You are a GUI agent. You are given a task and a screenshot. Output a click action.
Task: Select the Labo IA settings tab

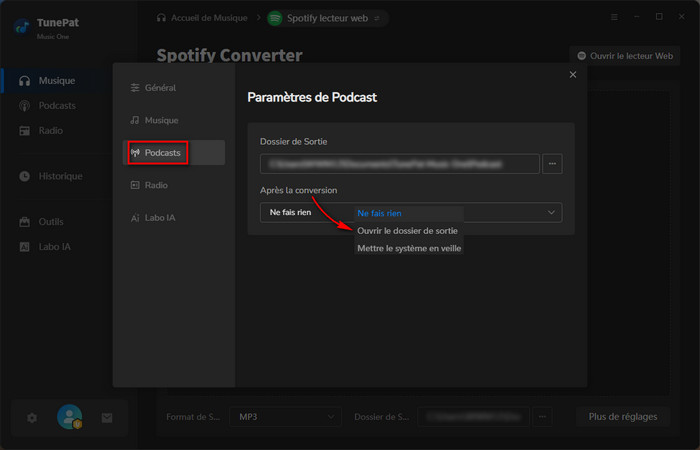pyautogui.click(x=174, y=218)
